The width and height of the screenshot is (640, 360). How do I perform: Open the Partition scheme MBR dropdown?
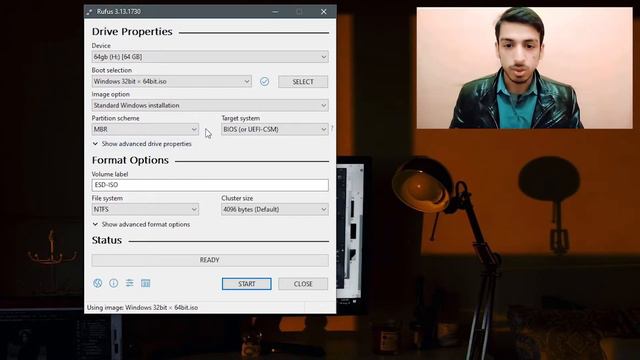pyautogui.click(x=145, y=129)
